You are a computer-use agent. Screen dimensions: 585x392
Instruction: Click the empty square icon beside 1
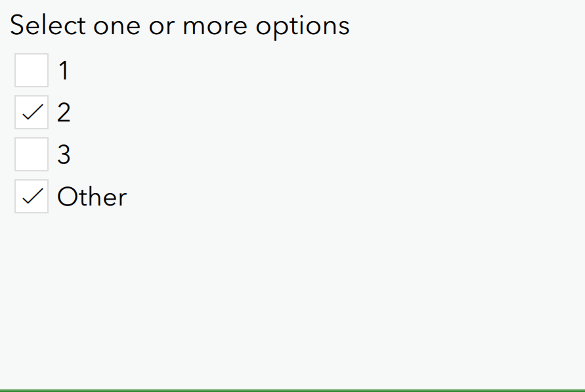[32, 70]
